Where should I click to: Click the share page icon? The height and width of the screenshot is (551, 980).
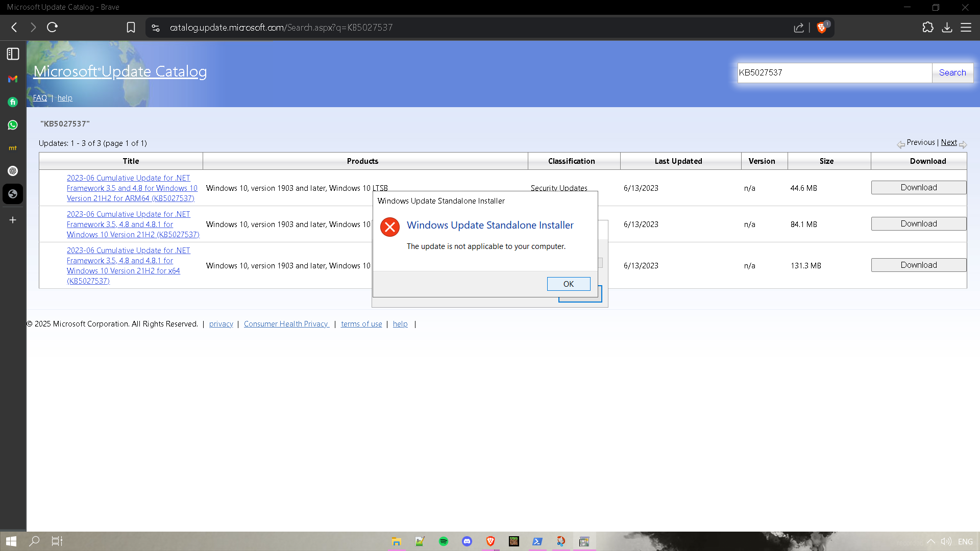point(799,28)
